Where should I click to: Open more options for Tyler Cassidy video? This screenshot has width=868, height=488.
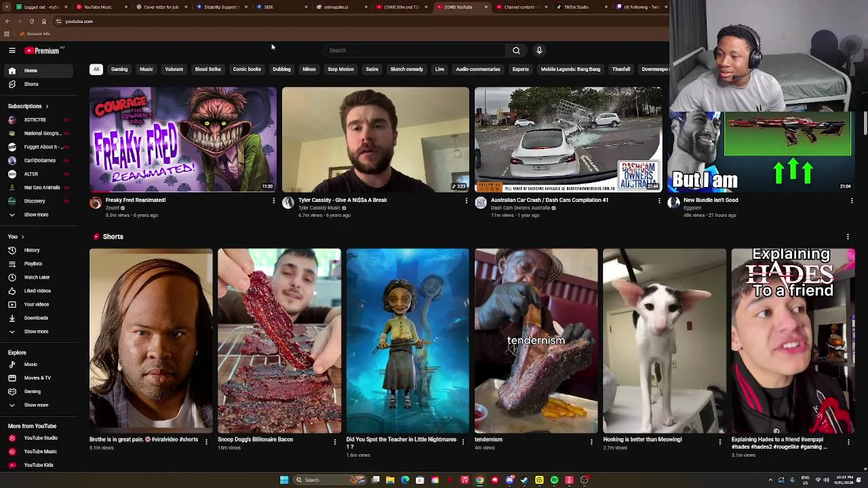click(x=467, y=201)
